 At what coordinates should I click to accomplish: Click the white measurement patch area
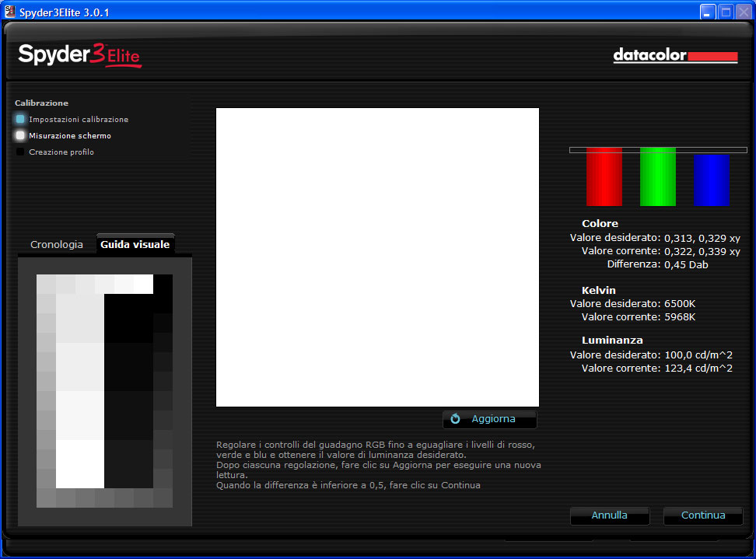(377, 257)
